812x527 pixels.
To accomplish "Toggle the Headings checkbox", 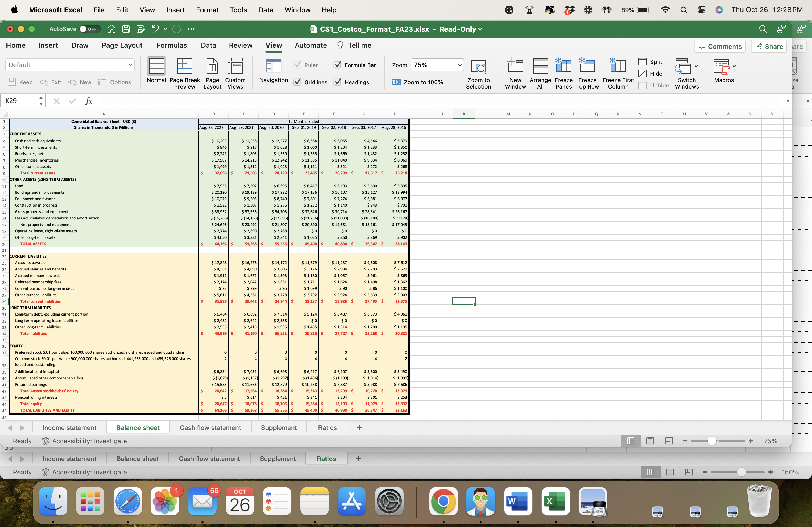I will [x=339, y=82].
